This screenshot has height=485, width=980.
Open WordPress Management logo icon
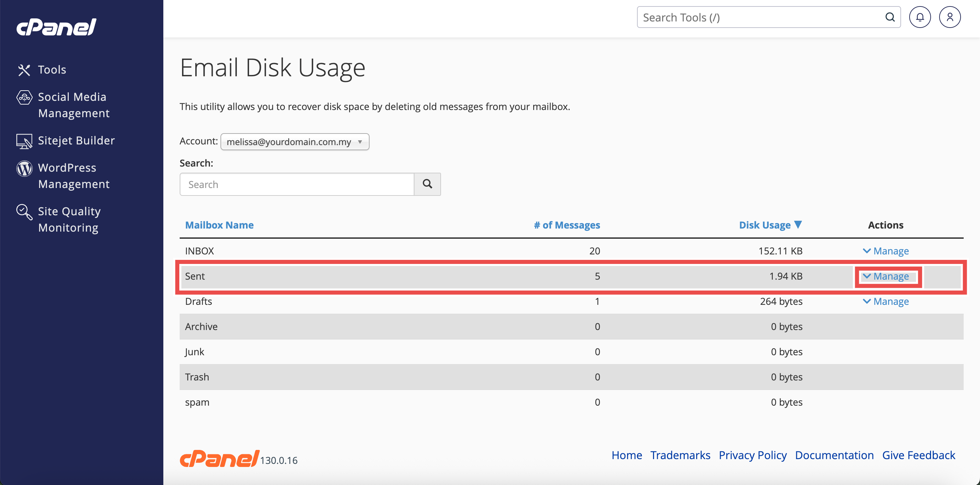24,168
